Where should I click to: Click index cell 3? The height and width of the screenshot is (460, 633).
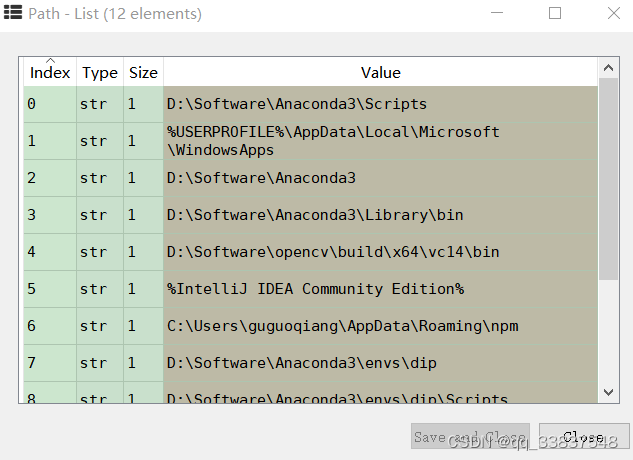click(x=50, y=215)
